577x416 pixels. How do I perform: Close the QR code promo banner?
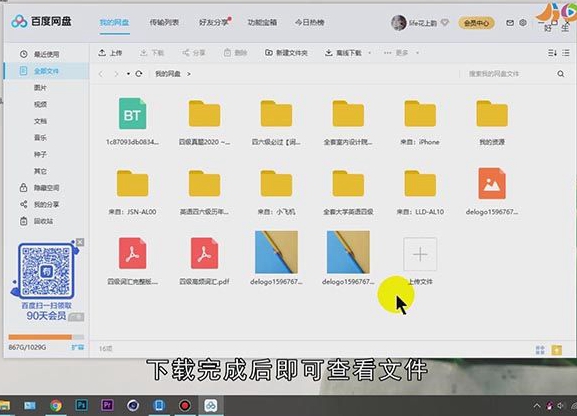click(x=80, y=242)
